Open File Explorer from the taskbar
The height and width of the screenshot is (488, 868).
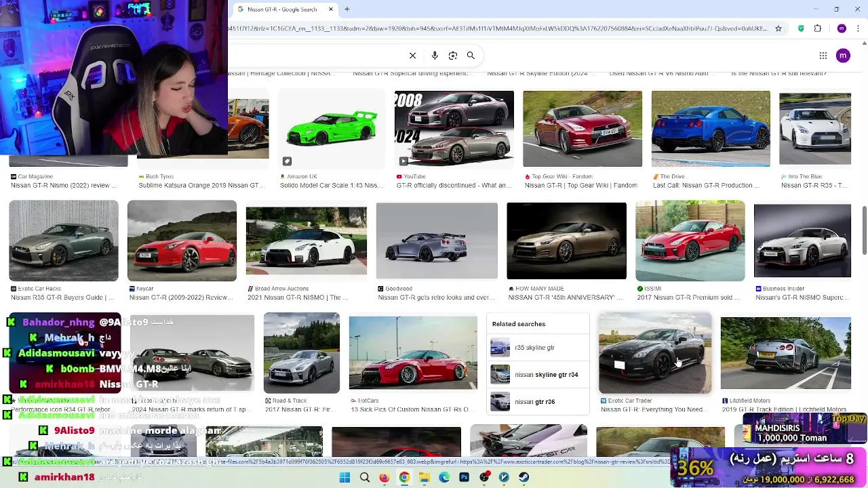click(x=425, y=477)
